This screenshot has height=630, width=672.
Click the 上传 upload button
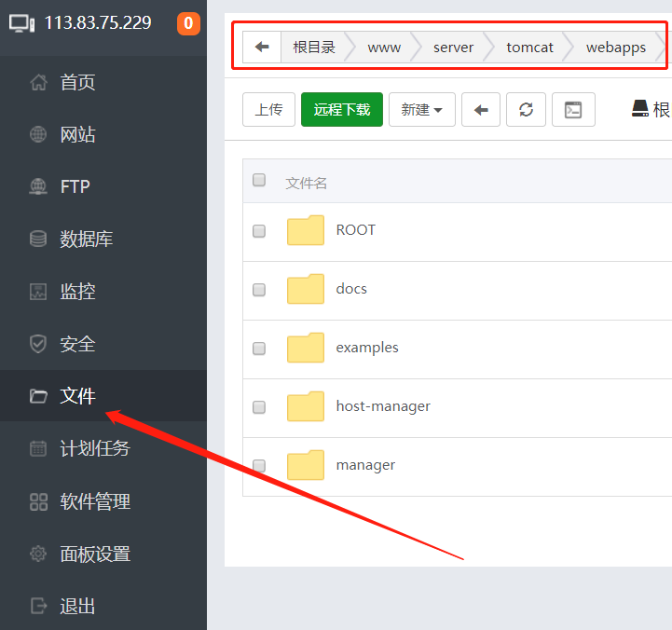268,110
